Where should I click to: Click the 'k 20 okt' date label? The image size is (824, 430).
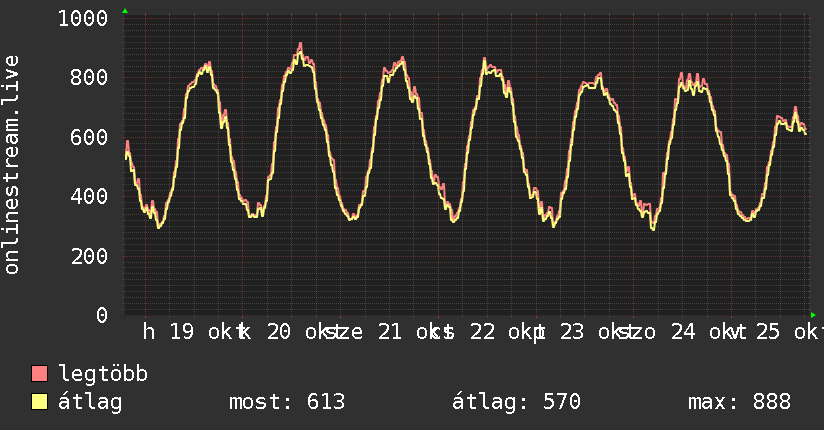(289, 332)
